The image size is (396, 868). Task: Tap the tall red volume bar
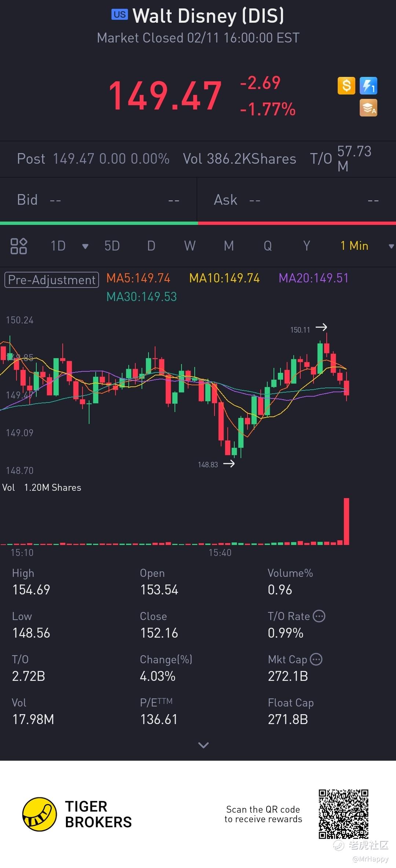346,522
